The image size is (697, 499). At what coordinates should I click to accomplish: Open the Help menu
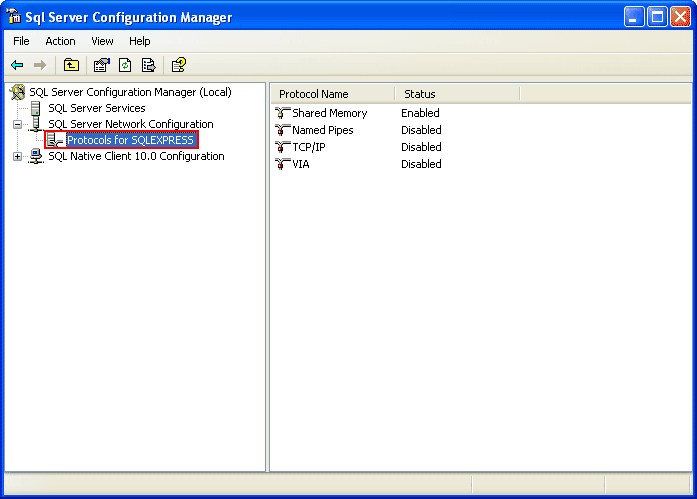point(139,41)
